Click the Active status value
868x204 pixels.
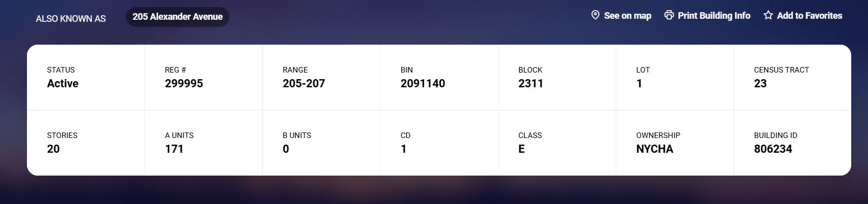click(x=63, y=84)
